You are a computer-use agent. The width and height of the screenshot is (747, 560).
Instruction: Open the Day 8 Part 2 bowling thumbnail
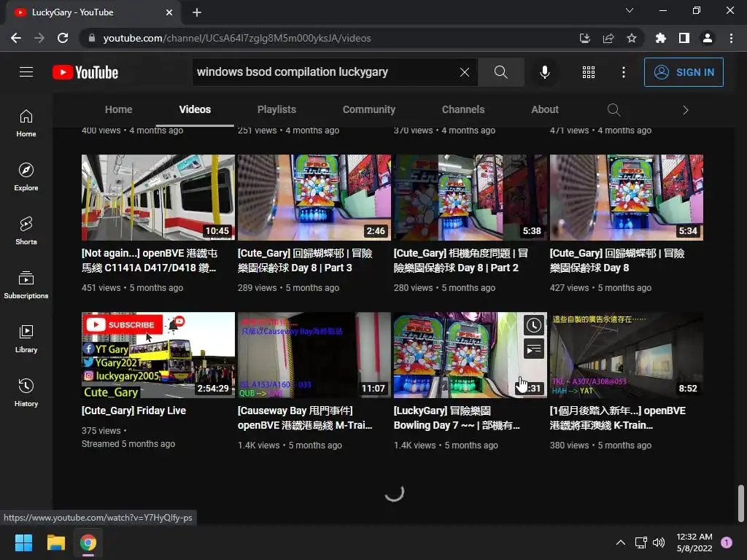point(471,197)
